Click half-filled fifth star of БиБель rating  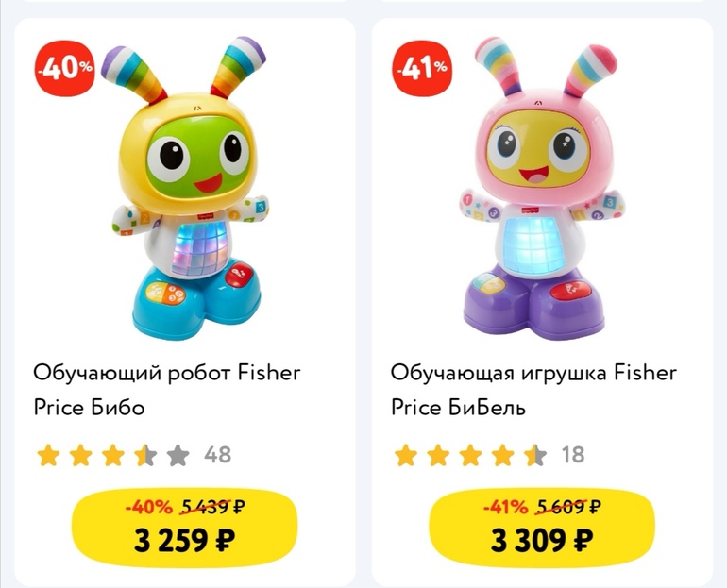(x=535, y=455)
